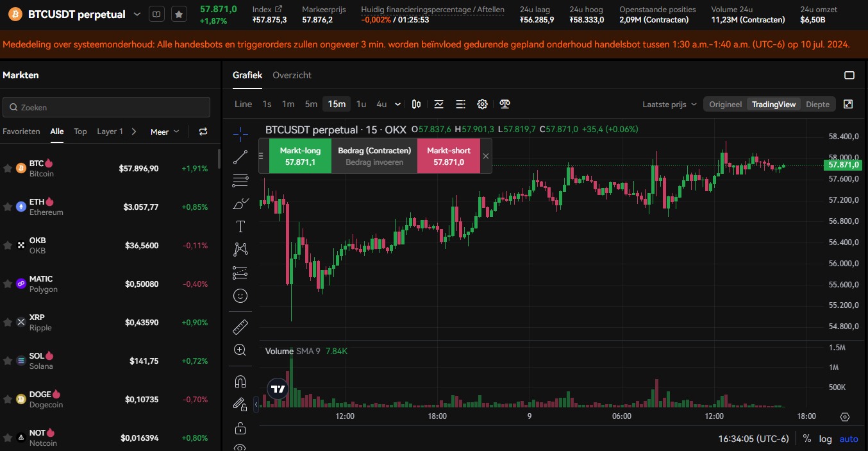This screenshot has width=868, height=451.
Task: Select the Top markets tab
Action: coord(80,132)
